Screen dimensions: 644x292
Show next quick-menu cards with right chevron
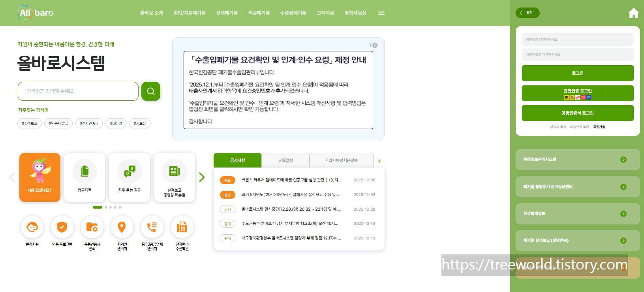[202, 177]
